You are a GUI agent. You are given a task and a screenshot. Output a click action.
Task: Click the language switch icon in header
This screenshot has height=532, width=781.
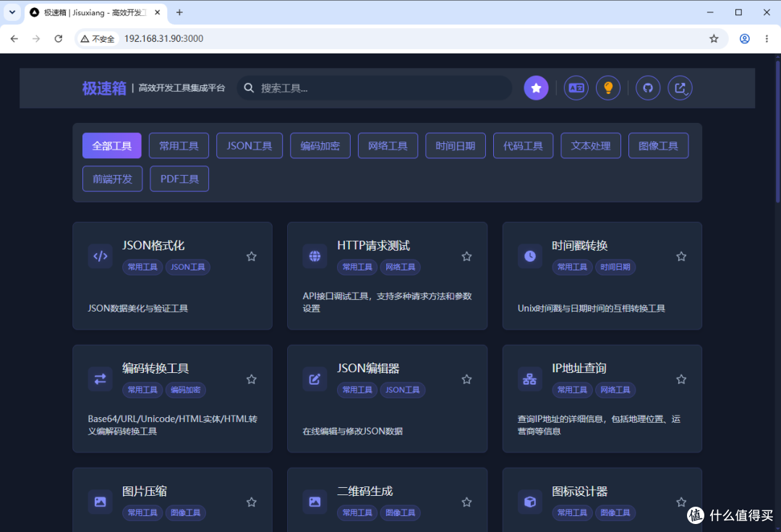[x=576, y=88]
